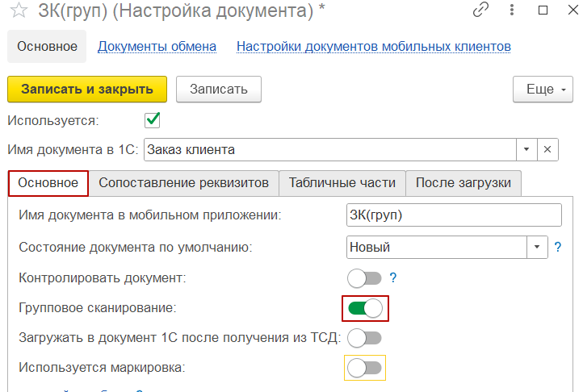
Task: Toggle loading into 1C document after TSD
Action: pos(364,337)
